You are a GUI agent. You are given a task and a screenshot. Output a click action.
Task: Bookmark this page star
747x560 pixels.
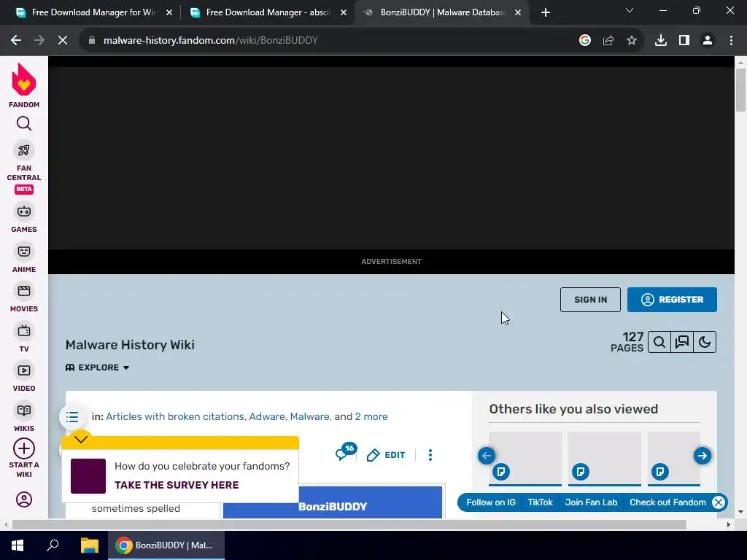632,41
